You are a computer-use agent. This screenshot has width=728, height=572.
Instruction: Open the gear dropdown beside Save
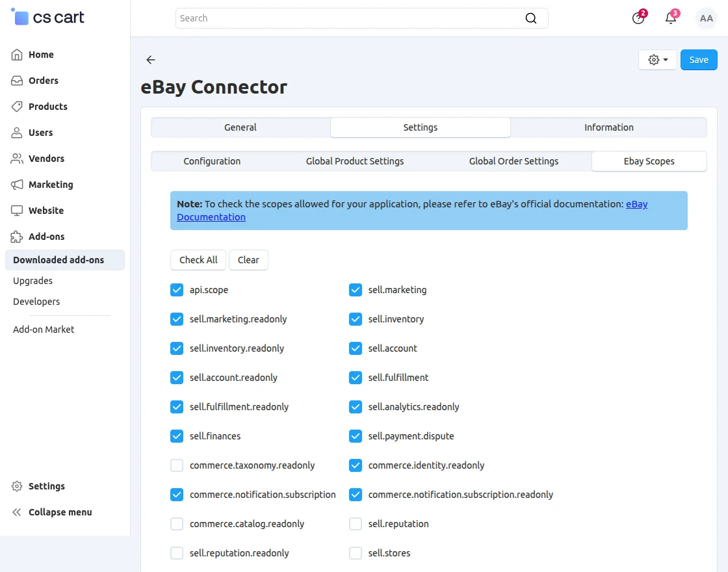point(657,60)
